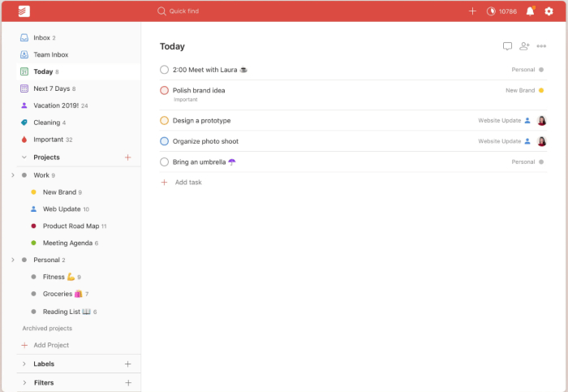Click green dot of Meeting Agenda
Viewport: 568px width, 392px height.
(x=34, y=243)
